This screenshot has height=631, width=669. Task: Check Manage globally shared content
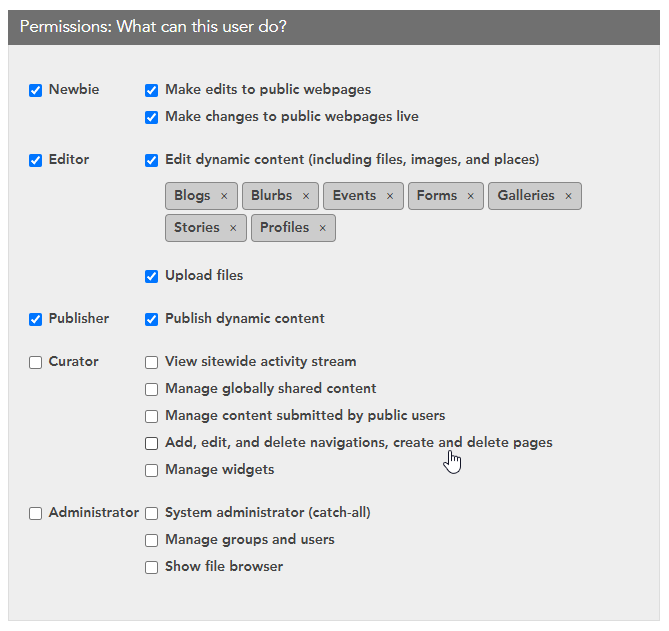coord(151,390)
